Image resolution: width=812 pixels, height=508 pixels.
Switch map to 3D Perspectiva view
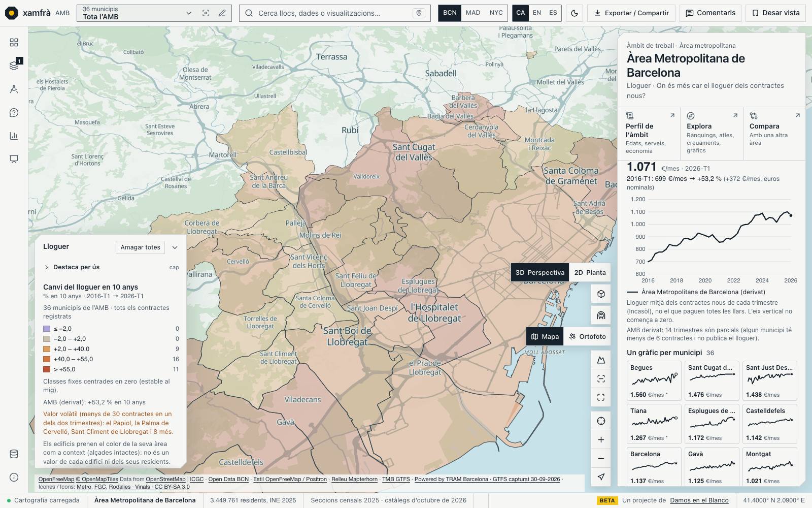coord(540,272)
